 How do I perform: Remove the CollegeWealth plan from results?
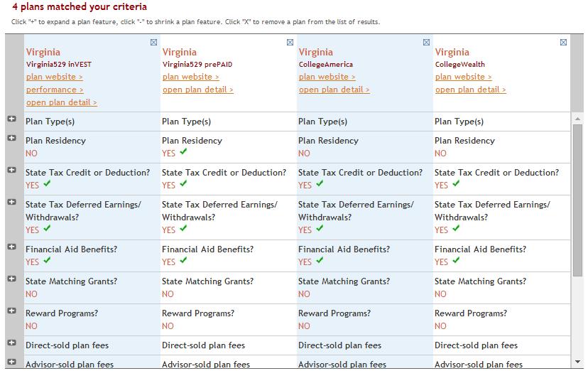[x=563, y=43]
